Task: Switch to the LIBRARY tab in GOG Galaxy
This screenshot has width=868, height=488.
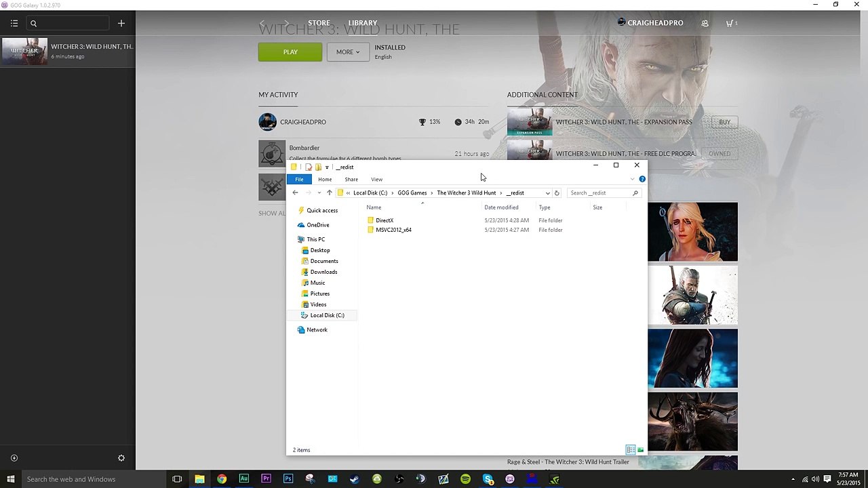Action: pyautogui.click(x=363, y=23)
